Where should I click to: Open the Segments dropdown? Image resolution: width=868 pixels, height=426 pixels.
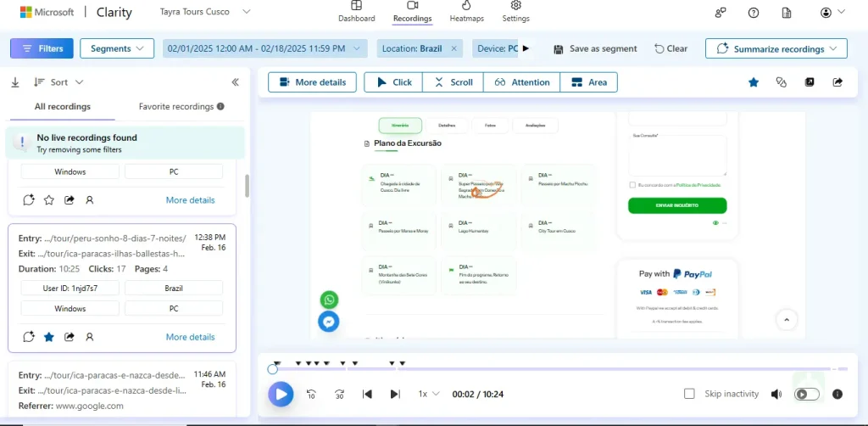click(x=117, y=48)
